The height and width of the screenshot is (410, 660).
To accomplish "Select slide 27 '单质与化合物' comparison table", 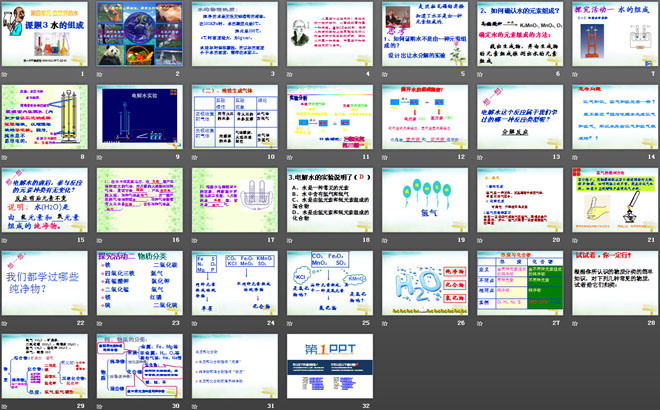I will point(520,283).
